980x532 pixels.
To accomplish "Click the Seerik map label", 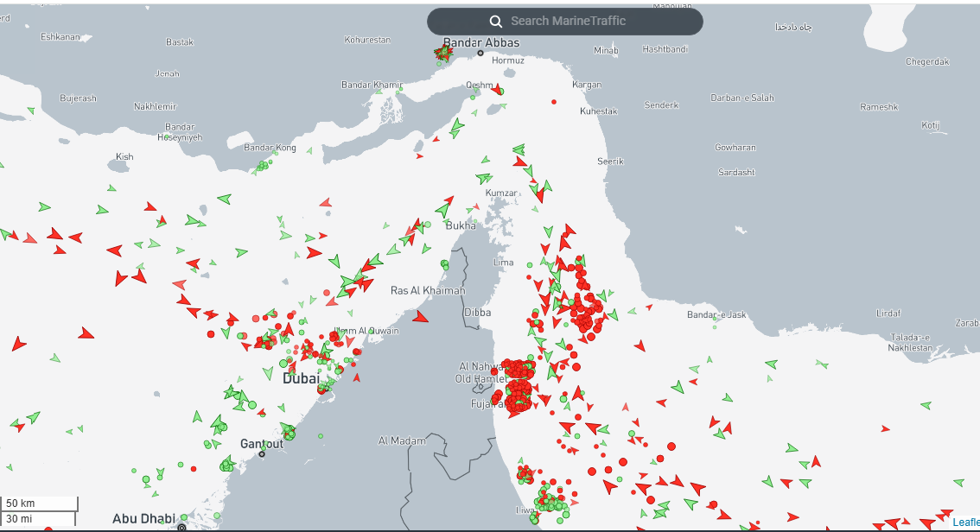I will [610, 161].
